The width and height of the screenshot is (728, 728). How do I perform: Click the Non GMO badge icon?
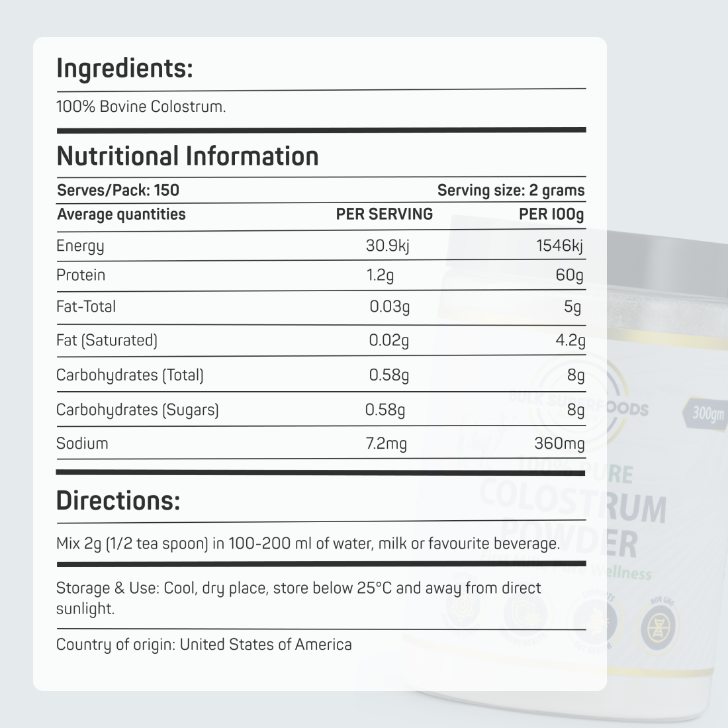[x=658, y=626]
